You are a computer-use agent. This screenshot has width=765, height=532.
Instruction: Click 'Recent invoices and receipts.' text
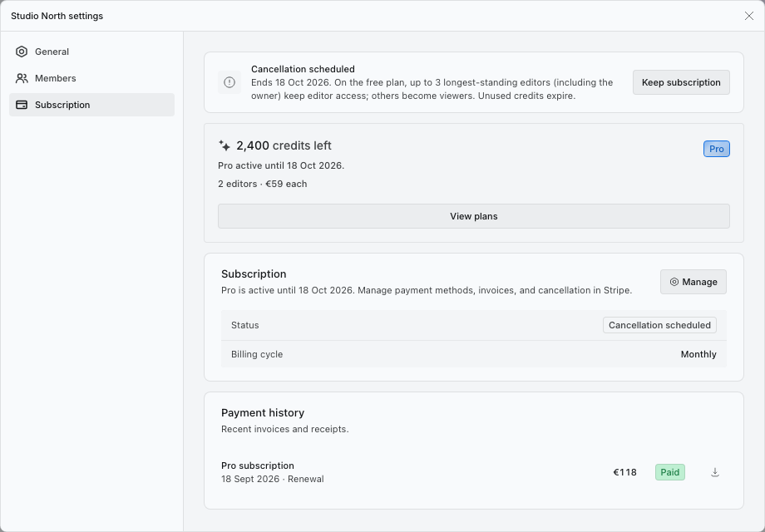[x=285, y=429]
